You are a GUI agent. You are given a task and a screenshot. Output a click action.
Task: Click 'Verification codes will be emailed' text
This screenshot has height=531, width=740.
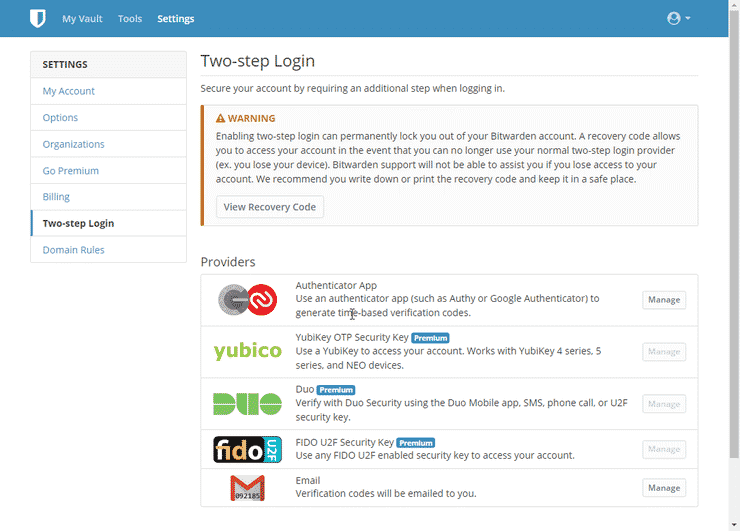coord(386,494)
